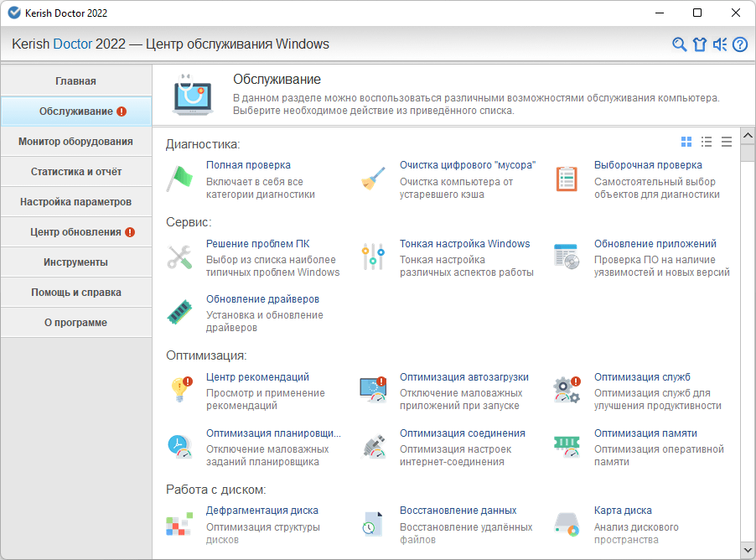Toggle the speaker sound icon in header

[x=720, y=44]
